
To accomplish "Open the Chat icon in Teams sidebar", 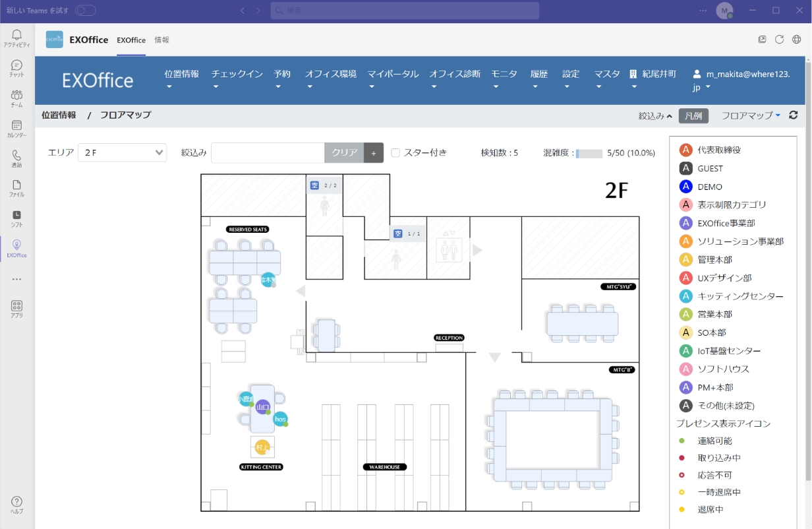I will click(16, 68).
